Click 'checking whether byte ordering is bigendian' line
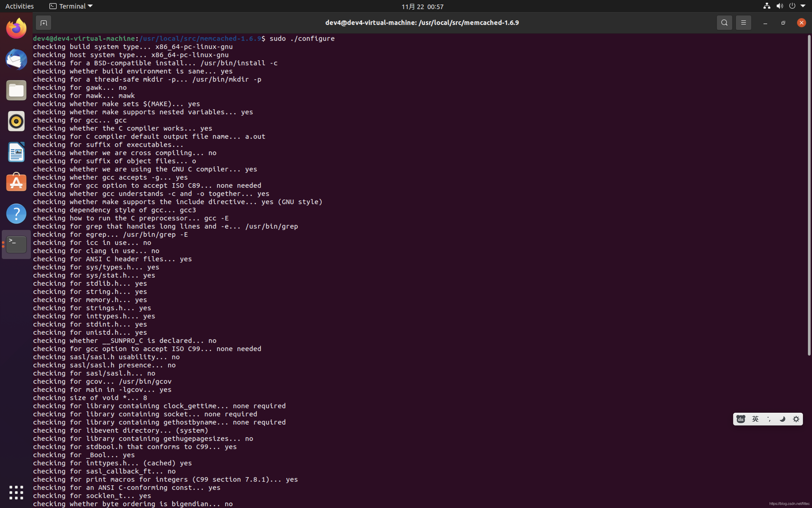The height and width of the screenshot is (508, 812). (x=133, y=504)
